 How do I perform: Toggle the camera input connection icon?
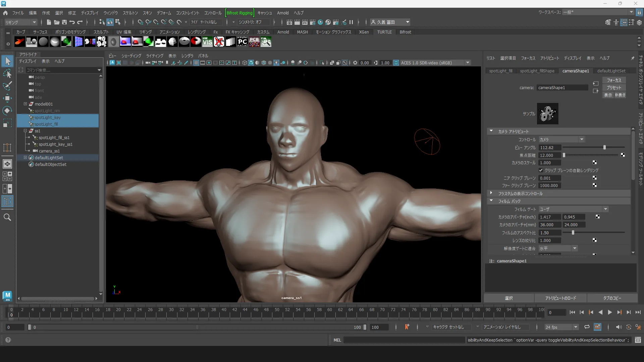tap(595, 83)
